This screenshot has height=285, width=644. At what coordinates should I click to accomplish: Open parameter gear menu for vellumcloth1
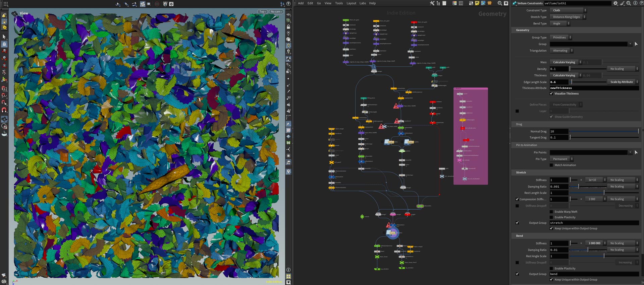pyautogui.click(x=615, y=3)
